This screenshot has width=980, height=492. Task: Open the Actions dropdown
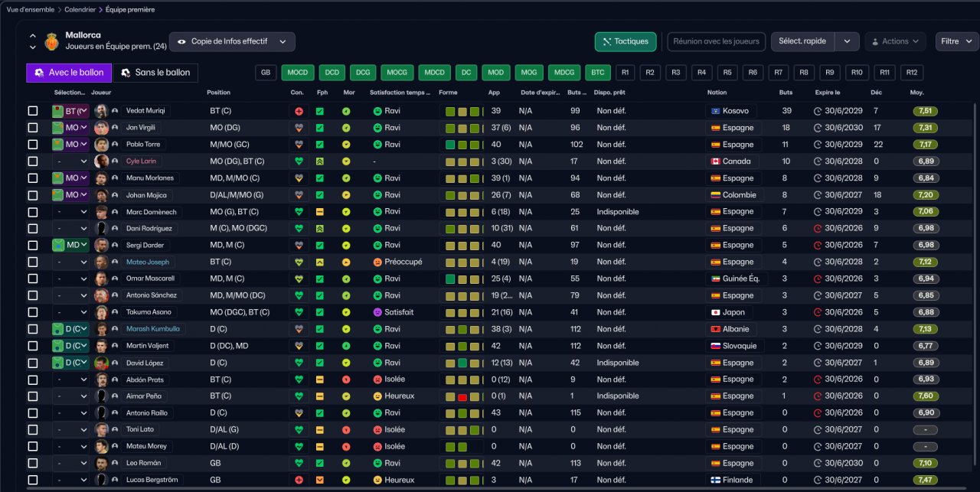click(x=895, y=41)
